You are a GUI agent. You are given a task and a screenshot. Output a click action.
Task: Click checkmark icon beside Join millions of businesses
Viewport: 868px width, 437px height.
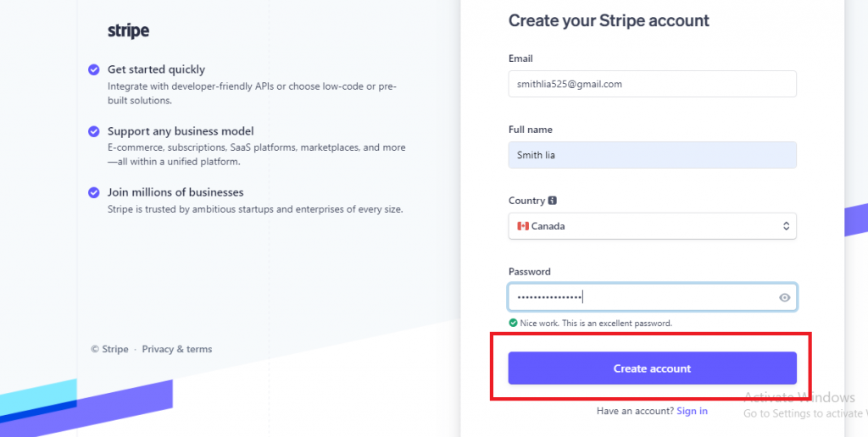click(94, 192)
